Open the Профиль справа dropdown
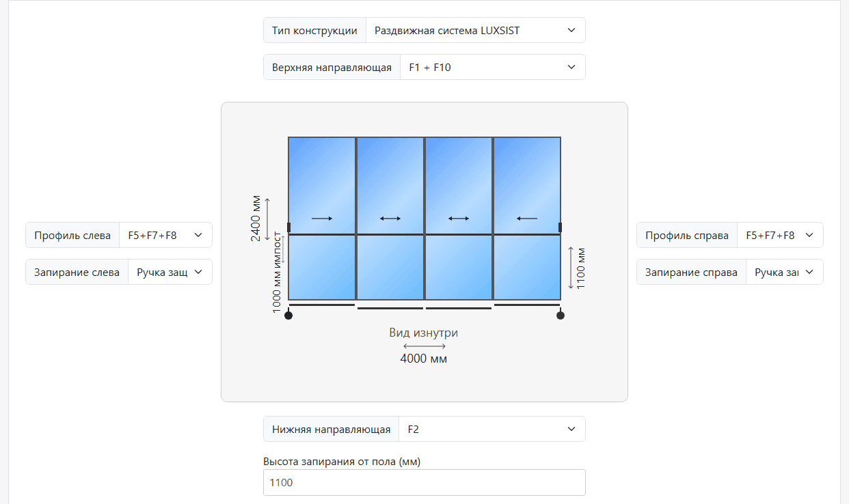 click(780, 235)
